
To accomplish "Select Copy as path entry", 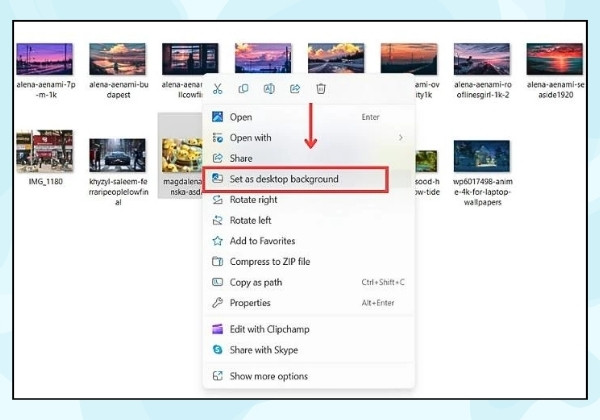I will point(308,282).
